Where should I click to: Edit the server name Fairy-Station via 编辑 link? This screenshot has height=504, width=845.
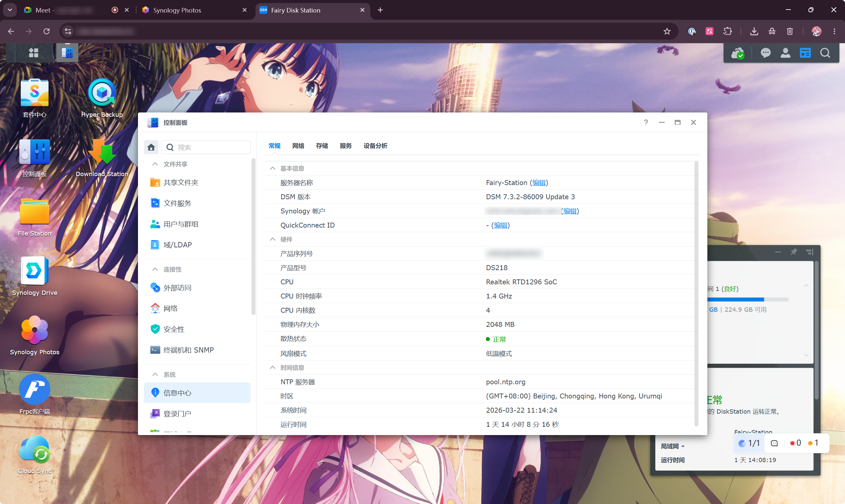(539, 182)
